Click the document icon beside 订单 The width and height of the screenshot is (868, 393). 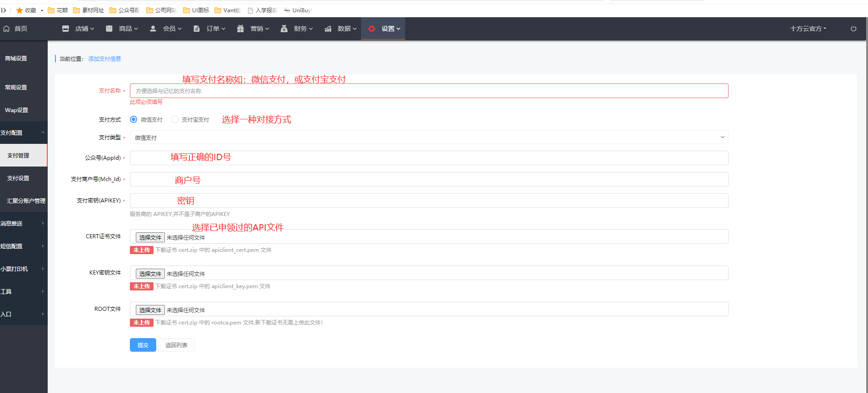tap(197, 29)
